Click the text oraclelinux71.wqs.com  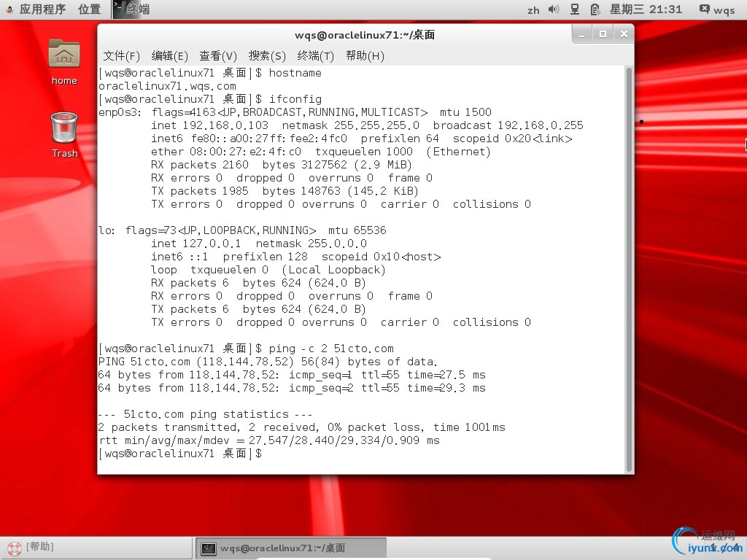pyautogui.click(x=167, y=86)
